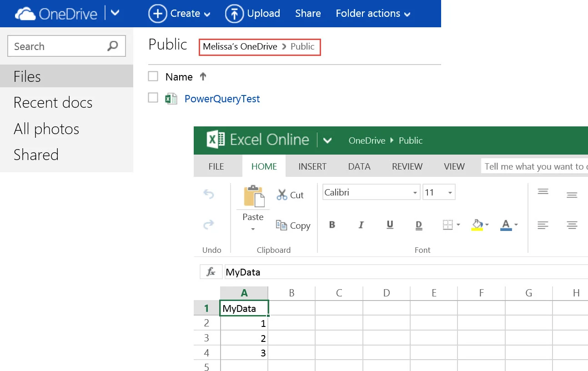Check the select-all box beside Name
The width and height of the screenshot is (588, 371).
(153, 76)
